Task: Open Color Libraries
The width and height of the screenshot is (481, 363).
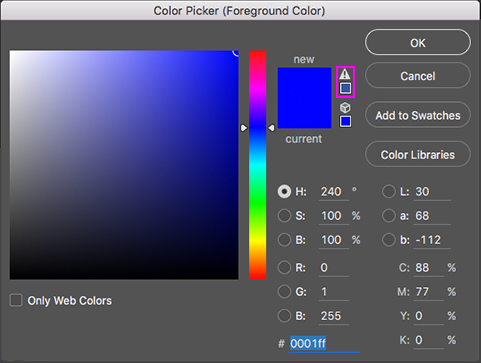Action: click(418, 154)
